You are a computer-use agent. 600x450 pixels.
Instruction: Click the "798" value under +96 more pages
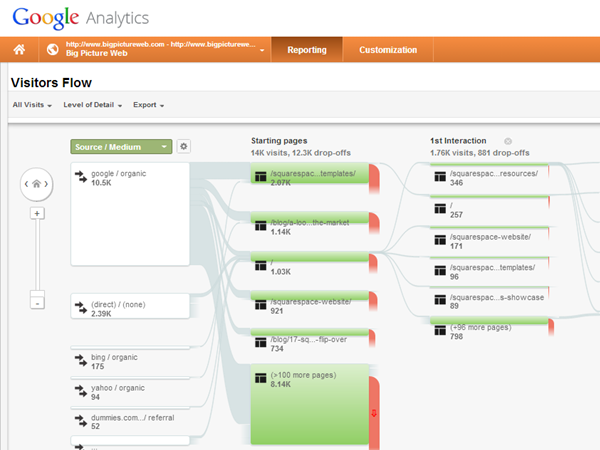pos(456,336)
